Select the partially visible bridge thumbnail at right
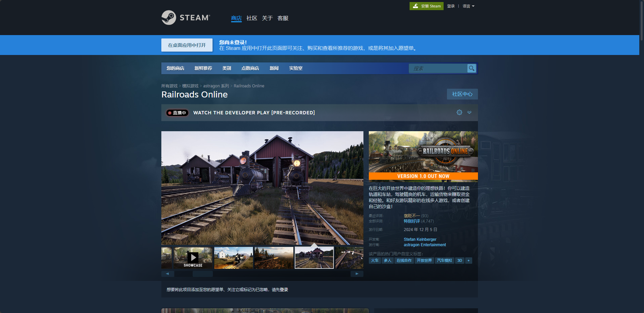Viewport: 644px width, 313px height. coord(349,258)
